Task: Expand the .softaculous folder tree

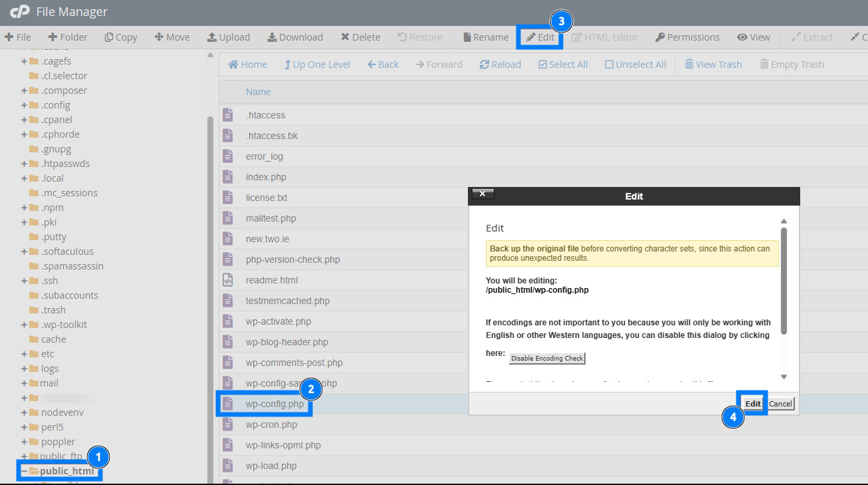Action: tap(24, 251)
